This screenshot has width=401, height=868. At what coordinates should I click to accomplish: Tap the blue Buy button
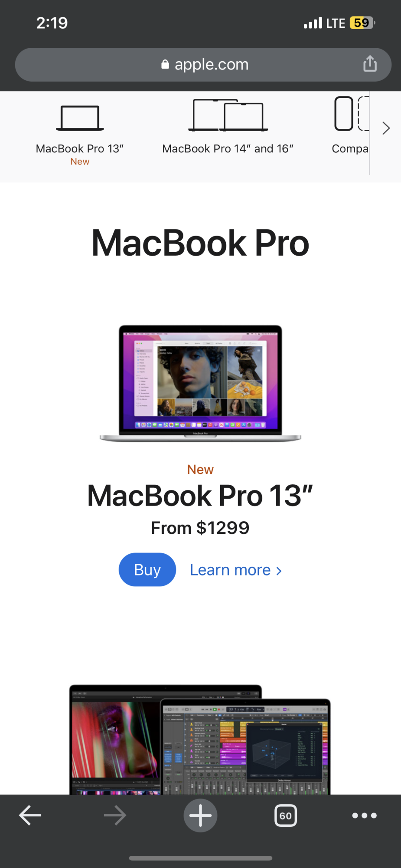click(x=147, y=569)
